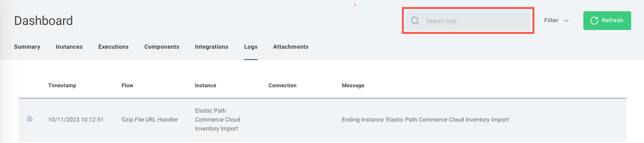This screenshot has height=143, width=644.
Task: Click the Message column header
Action: (353, 85)
